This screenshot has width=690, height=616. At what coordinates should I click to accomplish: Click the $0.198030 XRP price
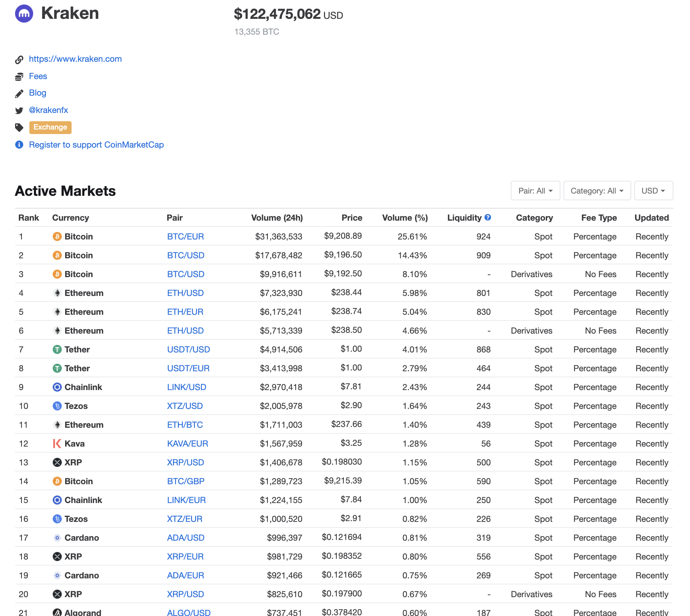(x=342, y=462)
